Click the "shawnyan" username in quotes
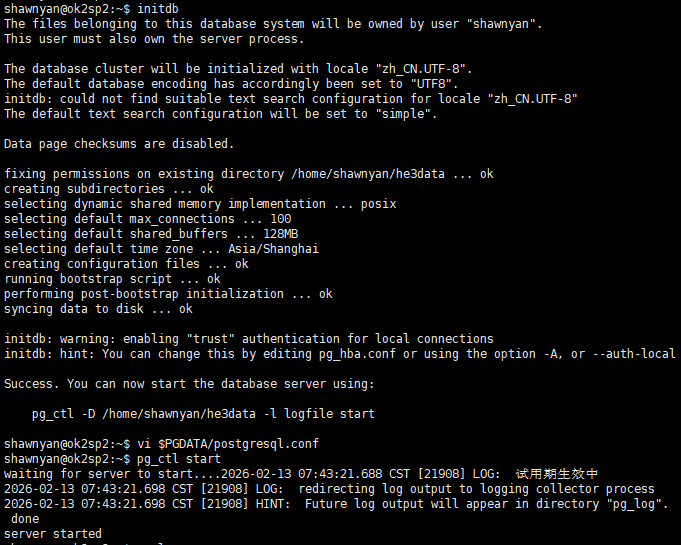 coord(506,23)
